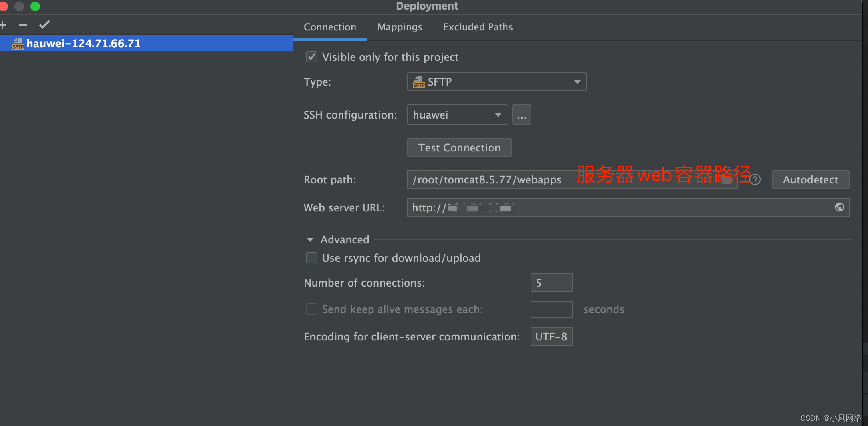Open the Excluded Paths tab
This screenshot has height=426, width=868.
tap(478, 27)
